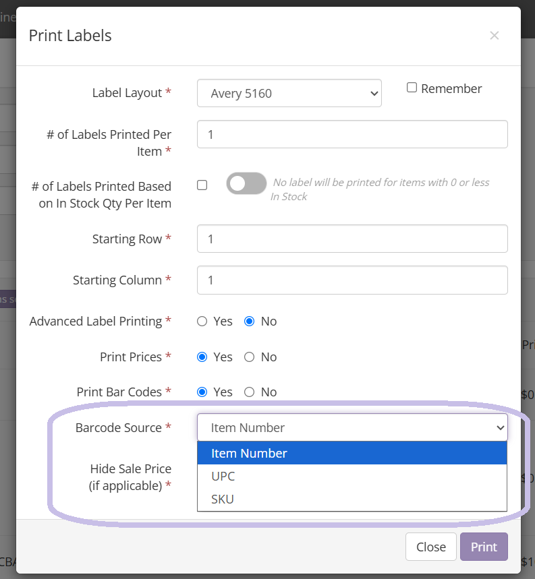The height and width of the screenshot is (579, 535).
Task: Choose Yes for Print Prices
Action: click(x=202, y=357)
